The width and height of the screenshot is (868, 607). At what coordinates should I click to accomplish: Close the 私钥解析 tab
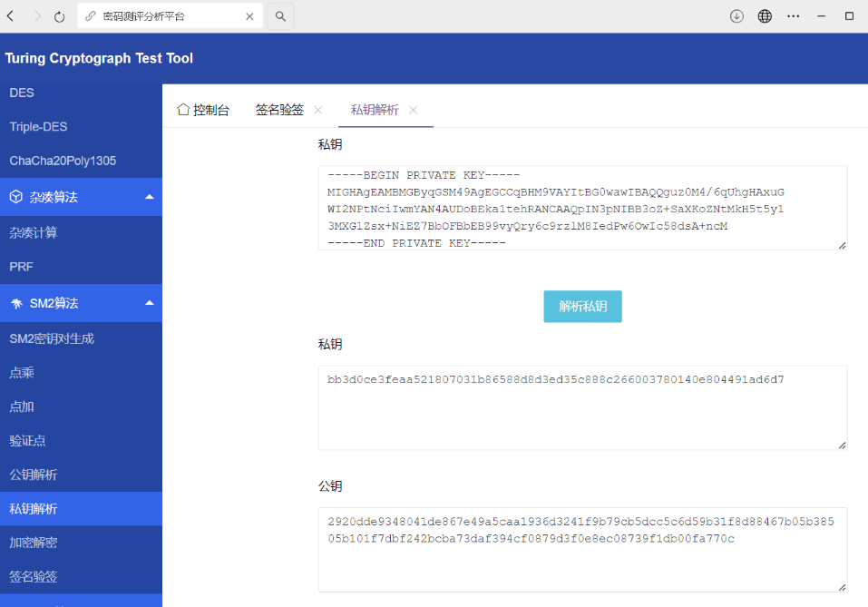413,110
